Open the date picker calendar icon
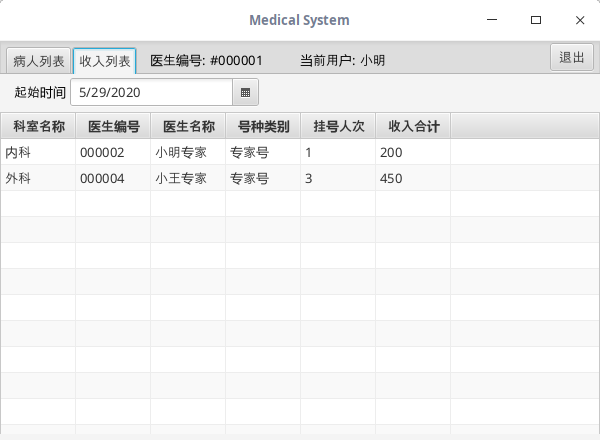This screenshot has width=600, height=440. click(245, 92)
